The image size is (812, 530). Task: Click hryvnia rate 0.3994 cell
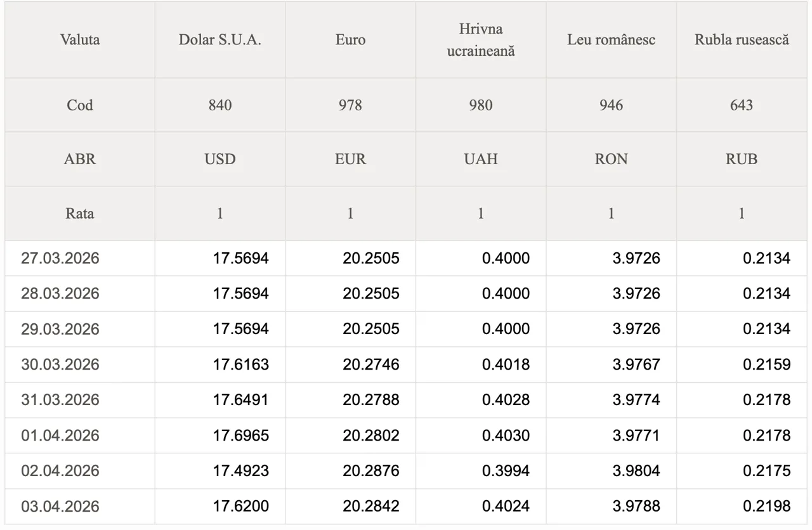click(x=506, y=471)
